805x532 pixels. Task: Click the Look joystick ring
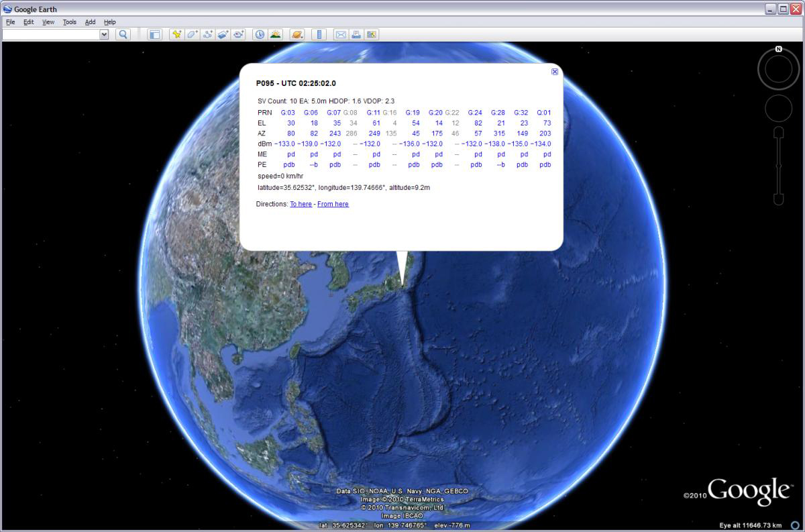coord(779,69)
